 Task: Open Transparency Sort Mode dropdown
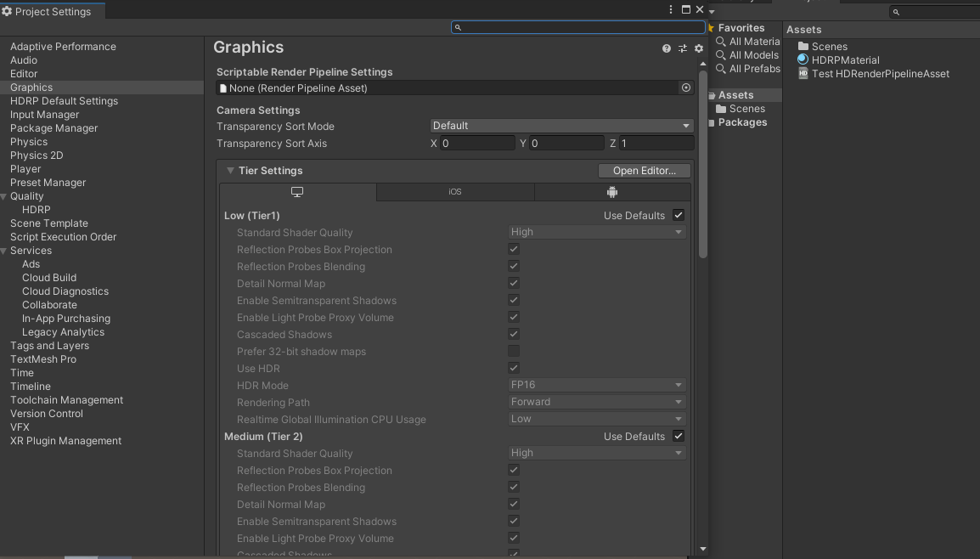pos(562,126)
